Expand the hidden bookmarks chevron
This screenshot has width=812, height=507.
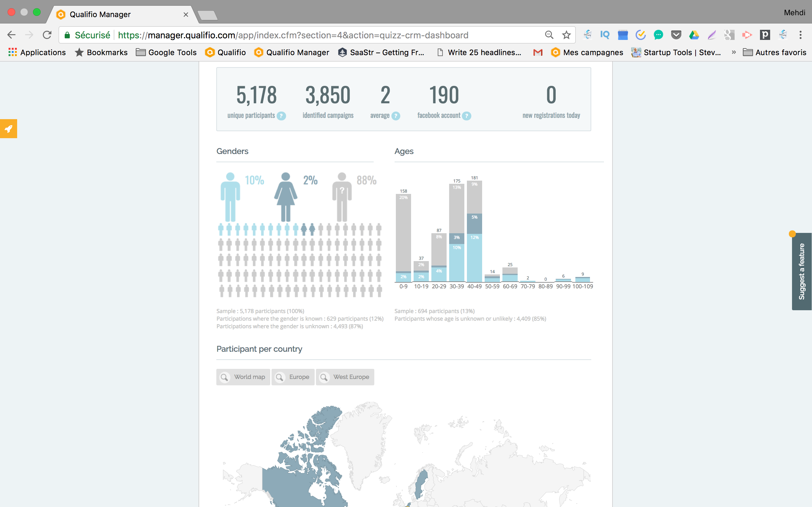tap(733, 52)
